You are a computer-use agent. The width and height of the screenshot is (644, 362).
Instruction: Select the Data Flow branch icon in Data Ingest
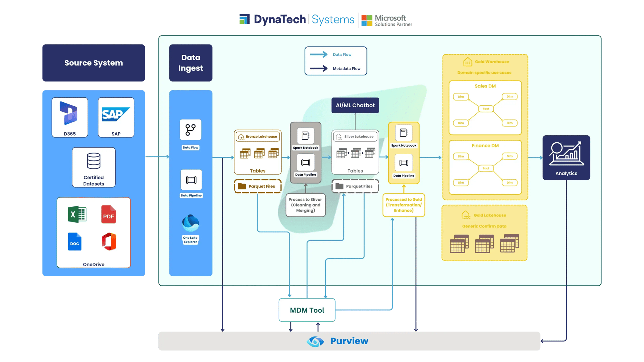point(191,130)
